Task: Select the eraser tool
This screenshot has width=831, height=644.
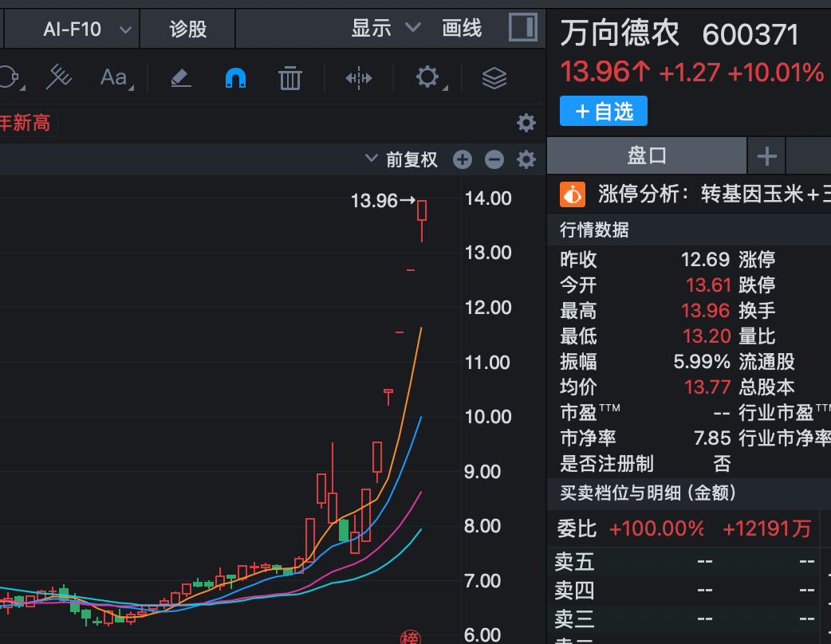Action: point(181,78)
